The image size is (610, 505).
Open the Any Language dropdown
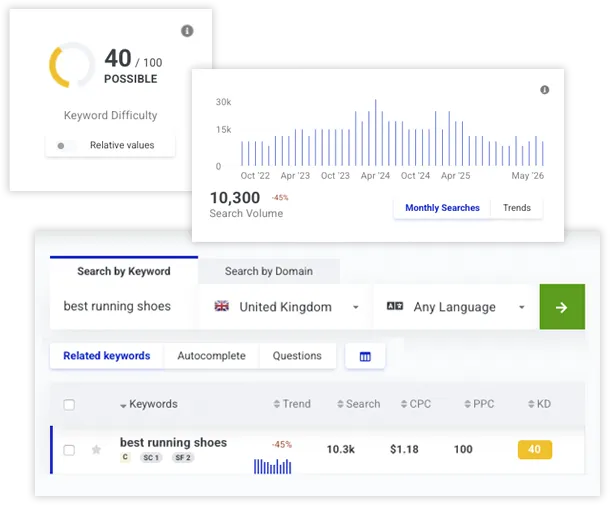(x=456, y=307)
